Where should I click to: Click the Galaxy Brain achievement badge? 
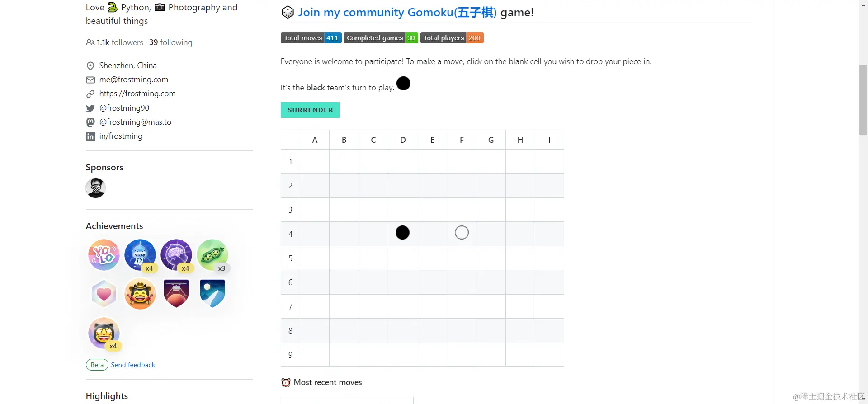tap(176, 255)
